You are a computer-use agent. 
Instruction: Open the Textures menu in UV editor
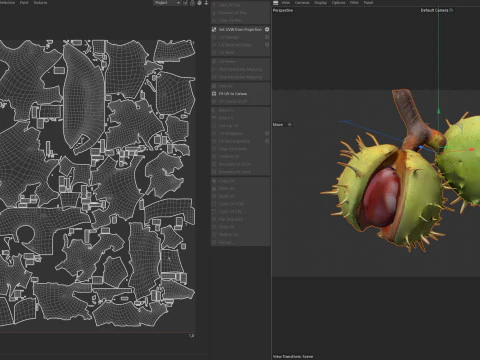pyautogui.click(x=40, y=3)
